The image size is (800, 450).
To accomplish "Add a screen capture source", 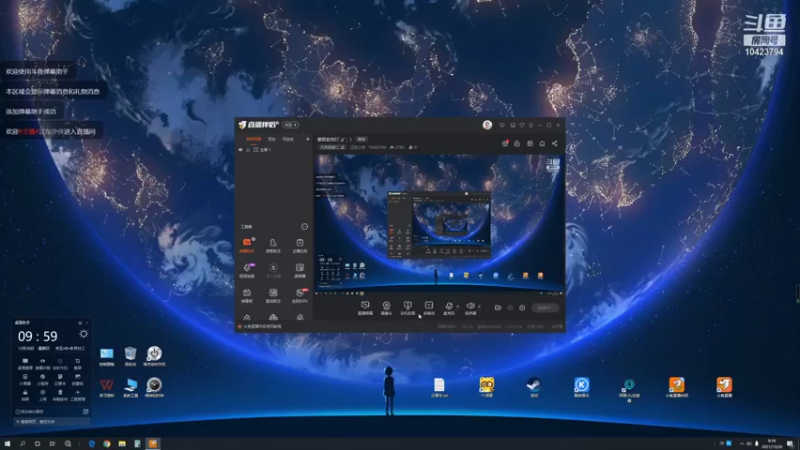I will pos(365,307).
